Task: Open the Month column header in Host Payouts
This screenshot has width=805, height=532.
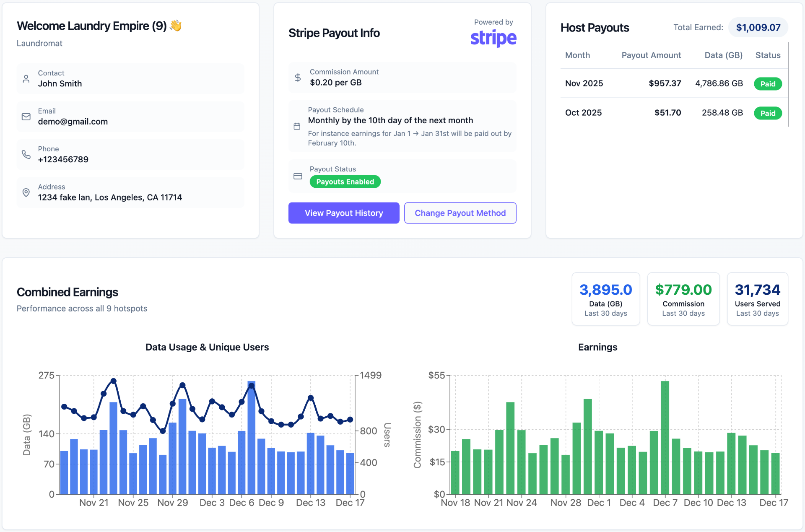Action: tap(577, 55)
